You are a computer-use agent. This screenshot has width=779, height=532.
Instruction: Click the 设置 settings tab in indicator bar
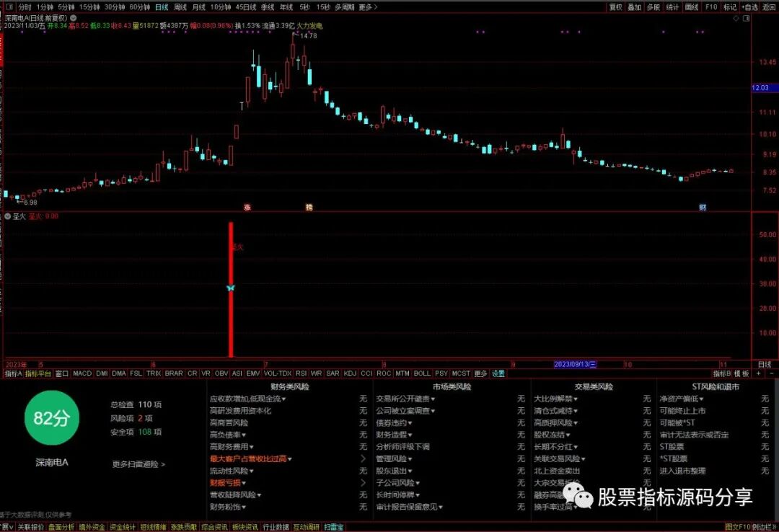tap(498, 373)
